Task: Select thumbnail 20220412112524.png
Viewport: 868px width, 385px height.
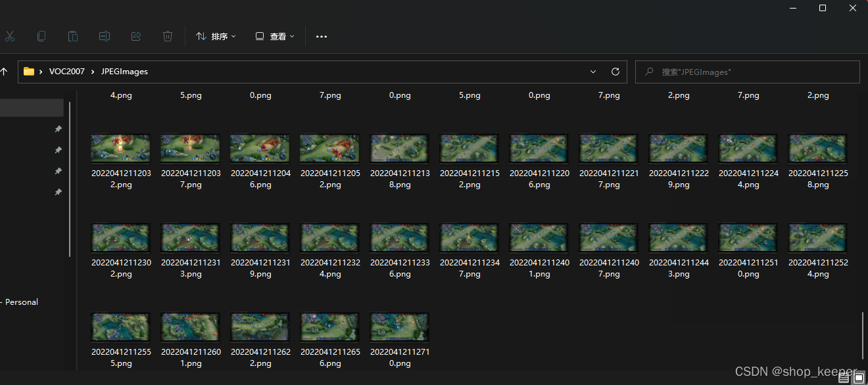Action: (x=818, y=238)
